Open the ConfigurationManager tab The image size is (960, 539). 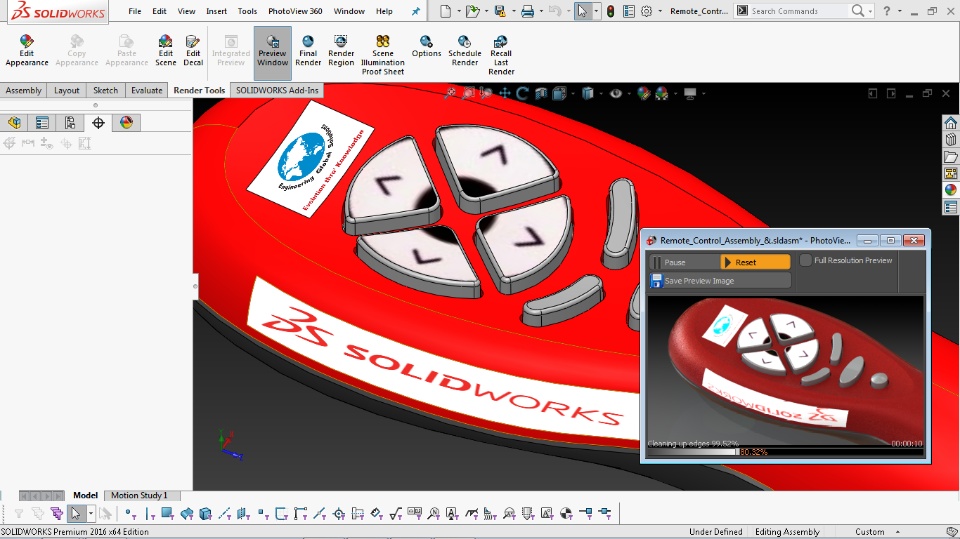click(x=70, y=122)
